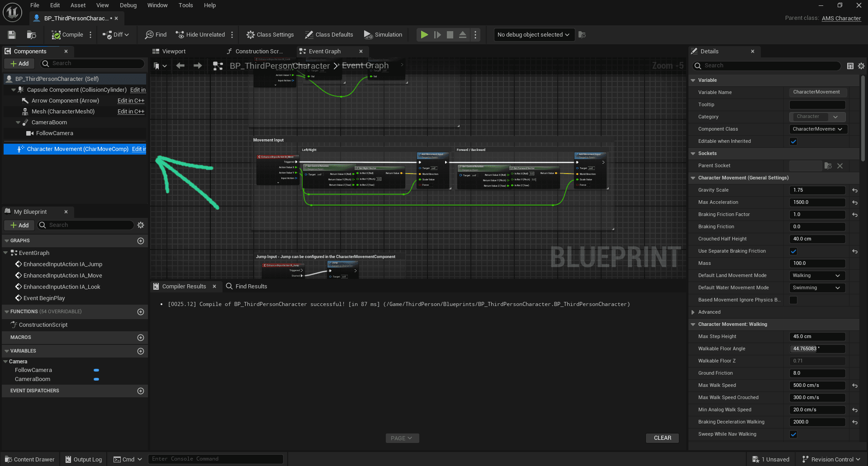The height and width of the screenshot is (466, 868).
Task: Open My Blueprint settings gear
Action: (x=141, y=225)
